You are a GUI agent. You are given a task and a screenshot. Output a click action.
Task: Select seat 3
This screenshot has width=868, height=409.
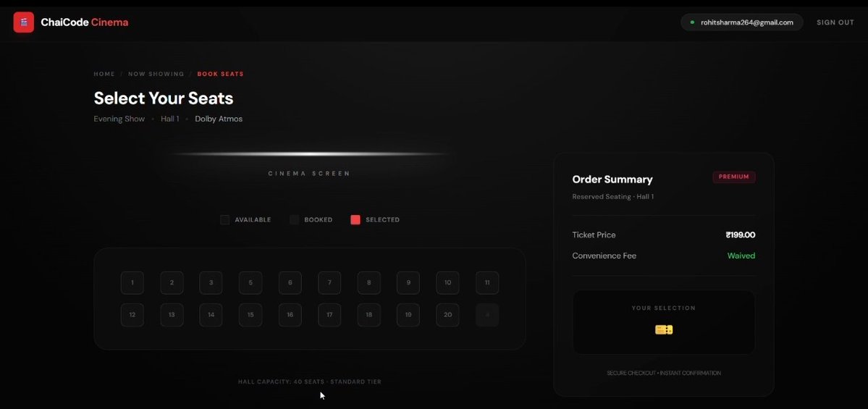point(211,283)
